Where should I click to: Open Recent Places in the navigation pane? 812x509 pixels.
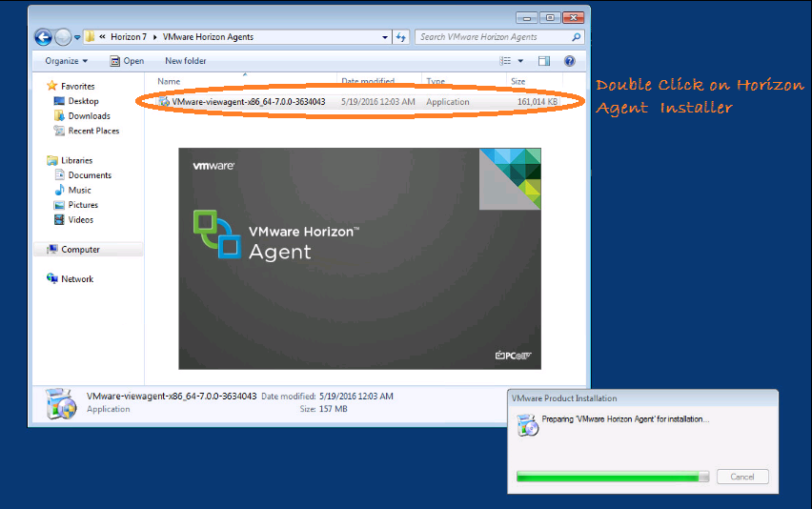coord(93,131)
